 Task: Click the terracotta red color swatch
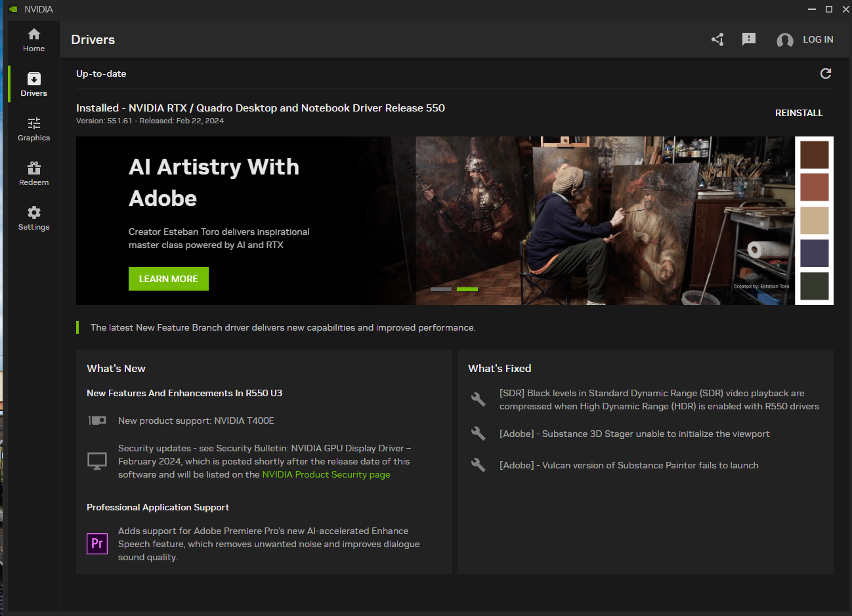[815, 188]
